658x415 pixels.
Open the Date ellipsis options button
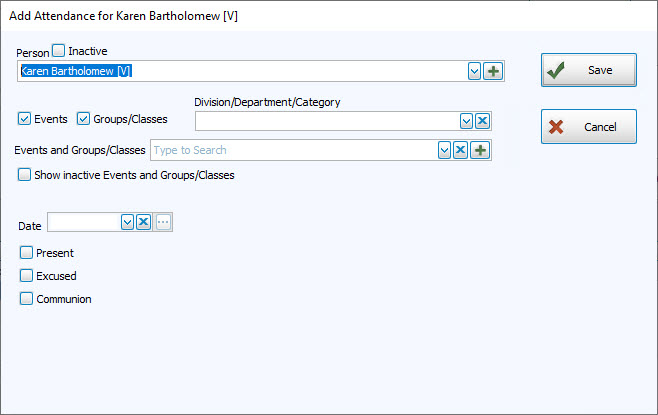click(164, 222)
